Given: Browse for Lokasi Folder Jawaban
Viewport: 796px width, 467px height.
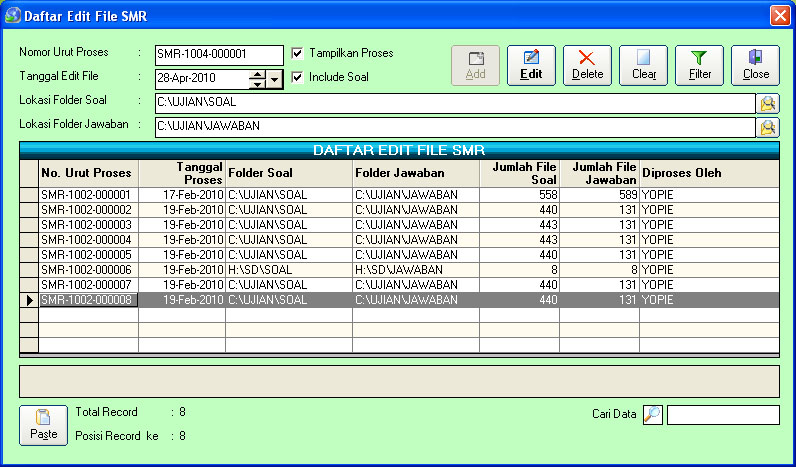Looking at the screenshot, I should (x=768, y=127).
